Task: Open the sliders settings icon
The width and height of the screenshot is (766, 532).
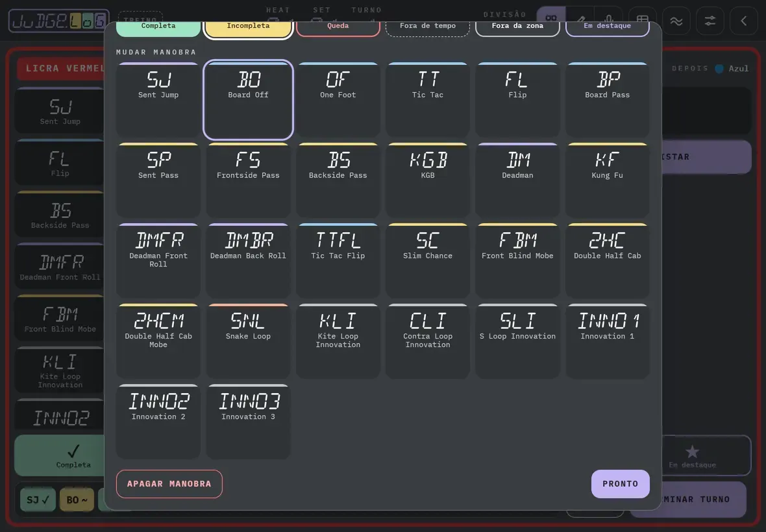Action: [710, 21]
